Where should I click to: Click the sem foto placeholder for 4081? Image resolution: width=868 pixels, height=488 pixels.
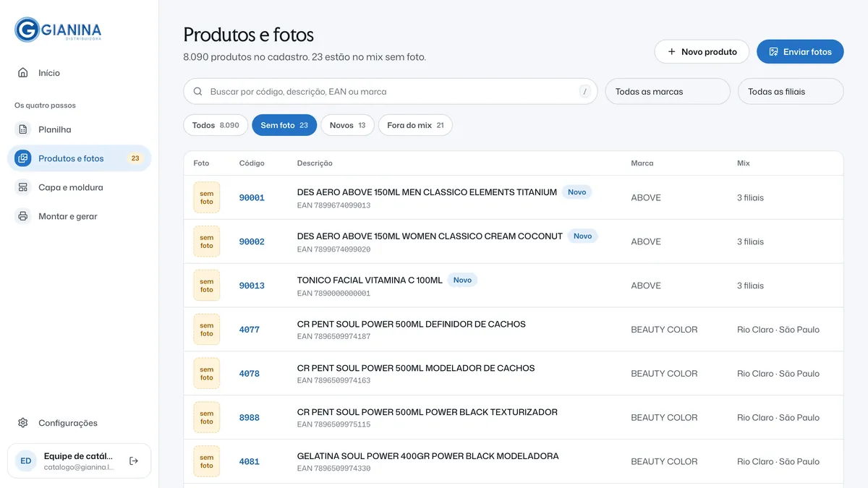click(207, 461)
